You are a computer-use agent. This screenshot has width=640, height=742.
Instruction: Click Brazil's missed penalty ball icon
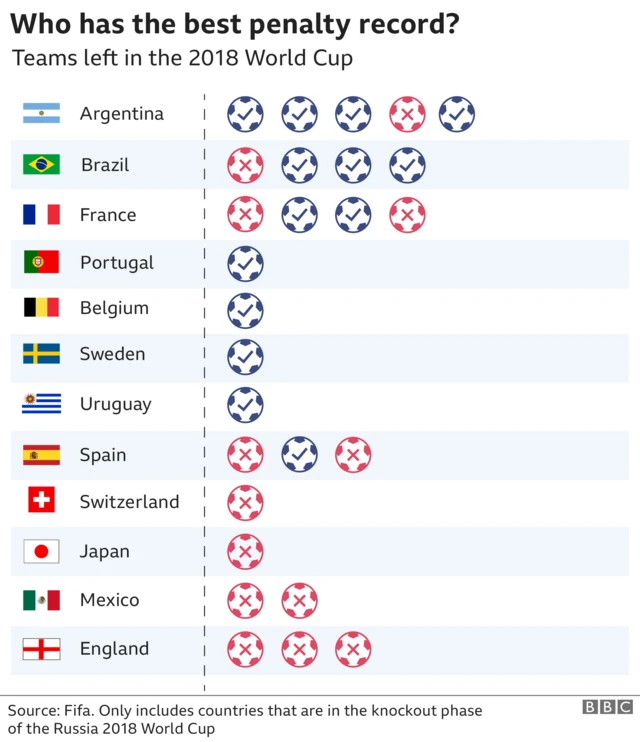[x=245, y=165]
